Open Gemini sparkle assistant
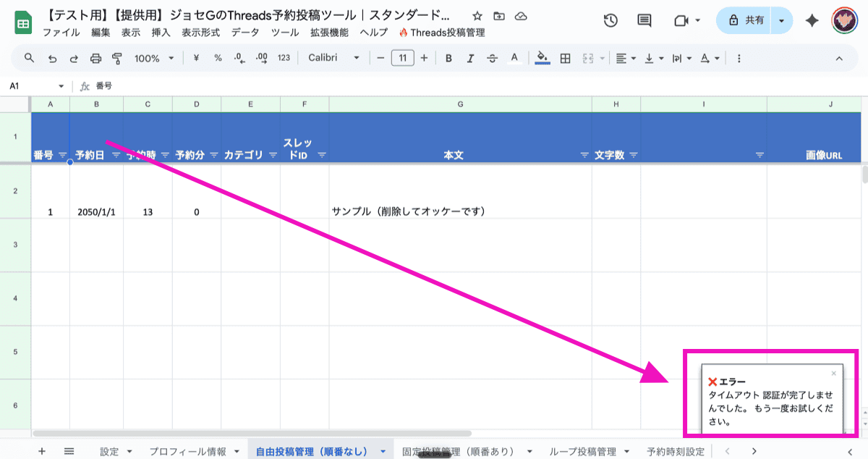The width and height of the screenshot is (868, 459). click(x=812, y=20)
